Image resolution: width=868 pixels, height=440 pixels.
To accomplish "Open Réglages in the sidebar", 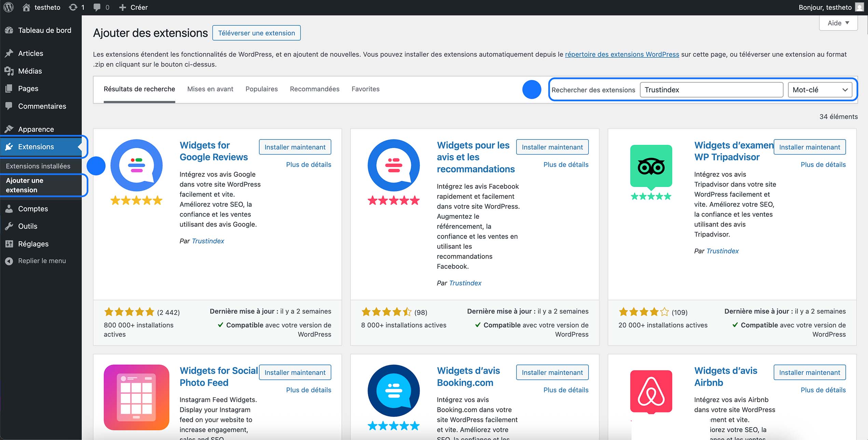I will click(33, 244).
